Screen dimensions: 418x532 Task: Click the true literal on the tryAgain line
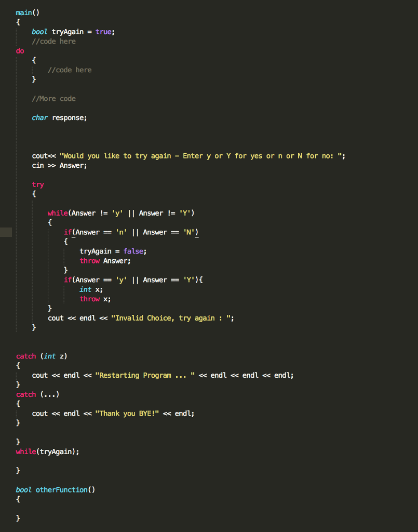[x=102, y=31]
